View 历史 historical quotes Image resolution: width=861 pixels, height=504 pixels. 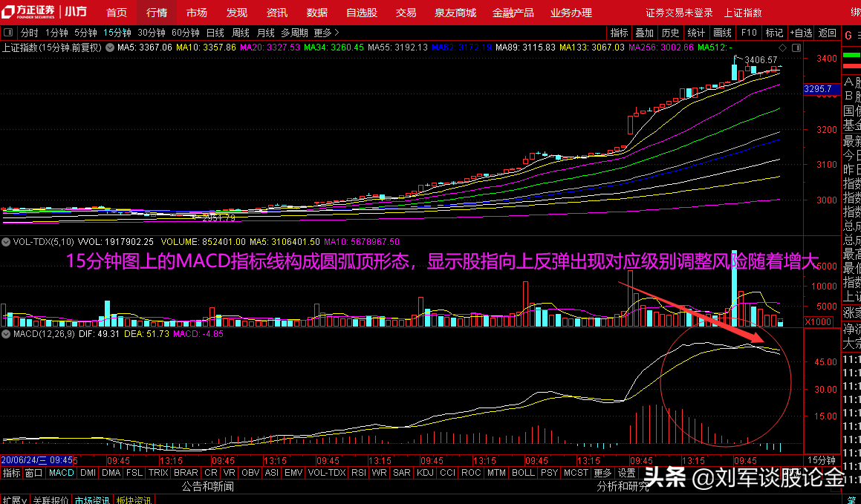[x=670, y=32]
